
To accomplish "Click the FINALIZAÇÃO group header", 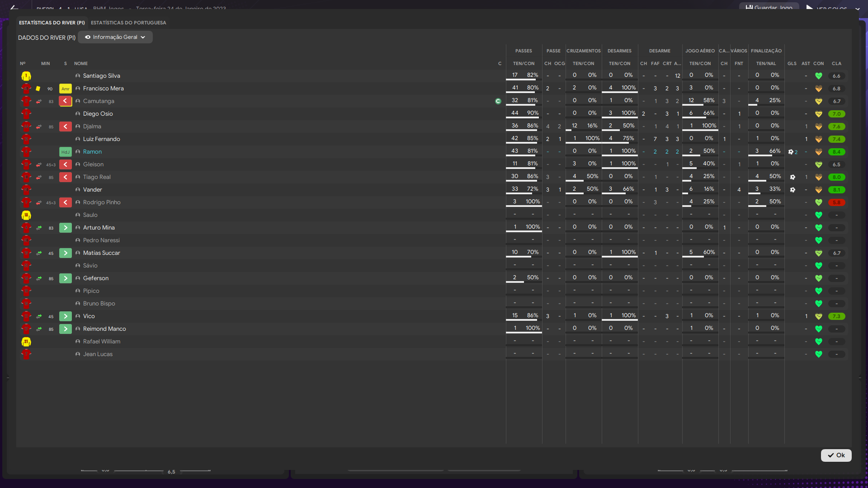I will click(766, 51).
